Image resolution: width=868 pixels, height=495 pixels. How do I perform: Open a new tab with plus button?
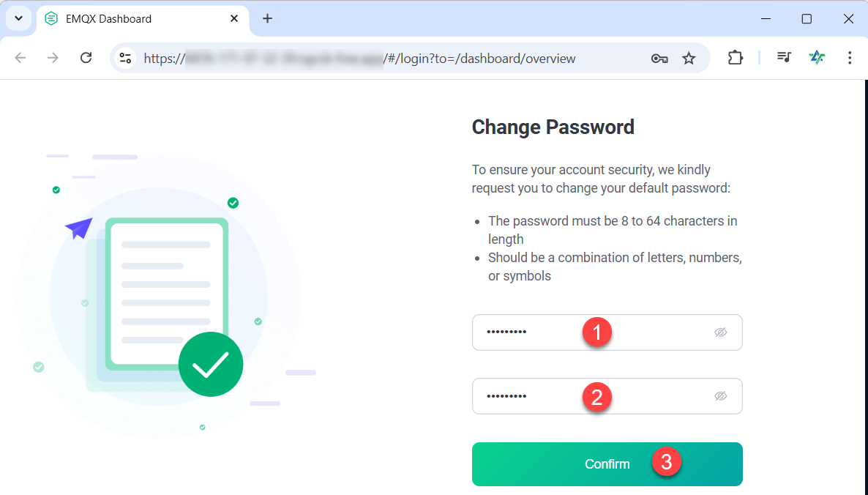[x=267, y=18]
